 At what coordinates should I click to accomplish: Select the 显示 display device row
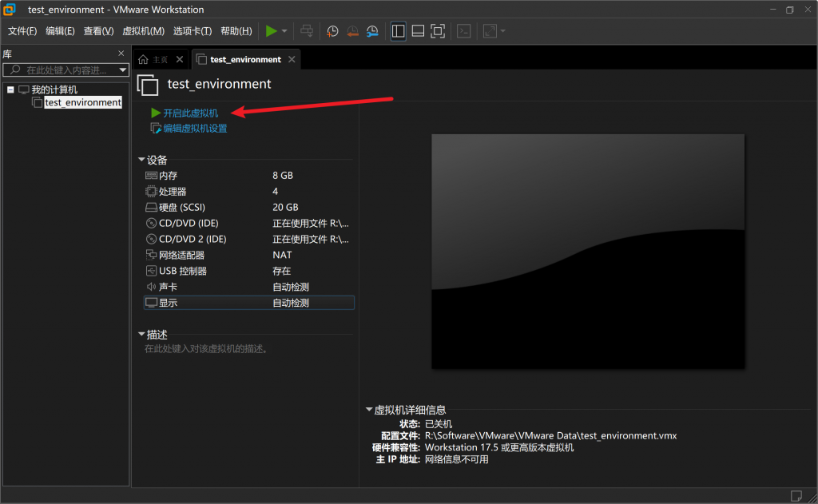249,303
